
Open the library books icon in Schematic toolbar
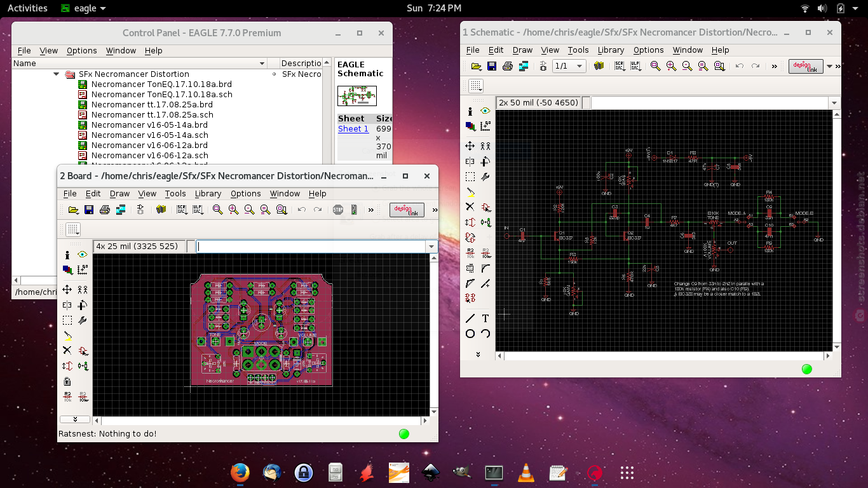coord(599,66)
